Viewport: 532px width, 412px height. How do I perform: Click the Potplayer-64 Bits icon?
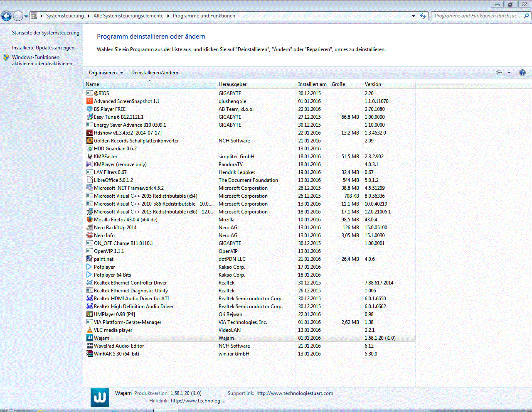pos(89,275)
